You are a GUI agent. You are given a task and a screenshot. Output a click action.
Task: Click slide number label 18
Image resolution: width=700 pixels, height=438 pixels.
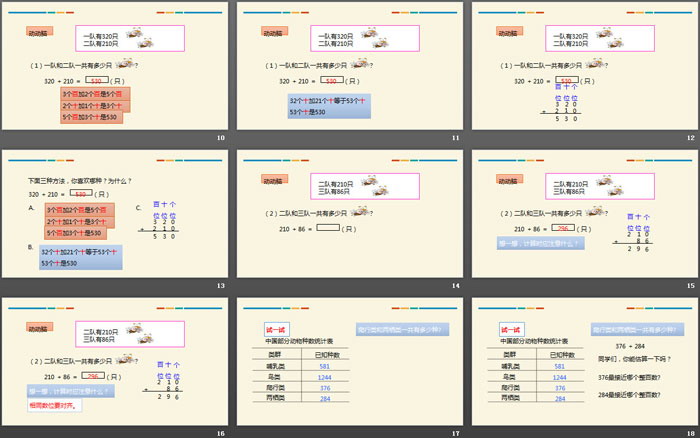coord(691,434)
